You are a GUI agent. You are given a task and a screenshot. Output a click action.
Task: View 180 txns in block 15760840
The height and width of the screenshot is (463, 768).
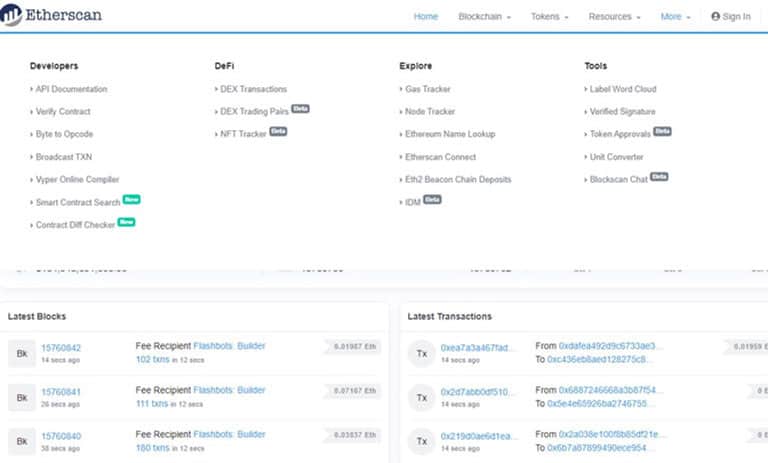tap(152, 448)
